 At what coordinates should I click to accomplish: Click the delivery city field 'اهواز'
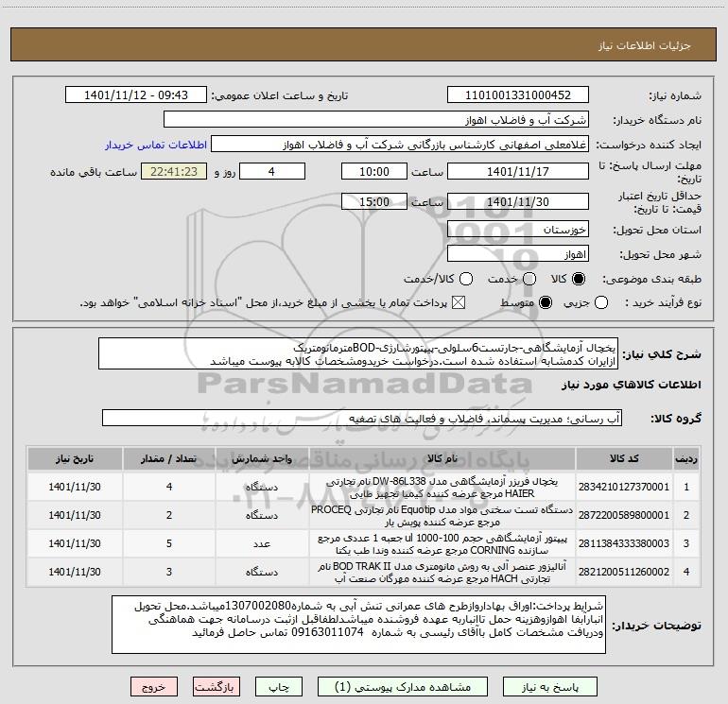pos(518,254)
